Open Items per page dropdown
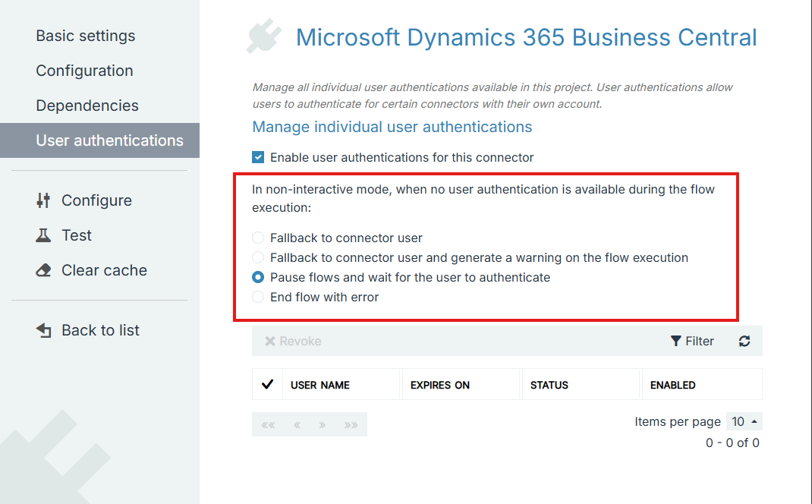 coord(744,421)
